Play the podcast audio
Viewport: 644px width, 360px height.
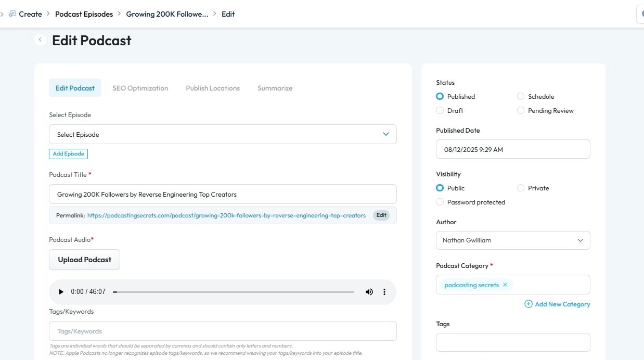click(61, 292)
